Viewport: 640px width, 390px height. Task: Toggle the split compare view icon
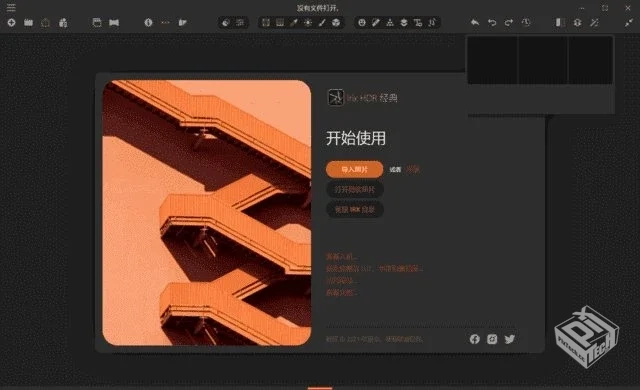point(560,22)
